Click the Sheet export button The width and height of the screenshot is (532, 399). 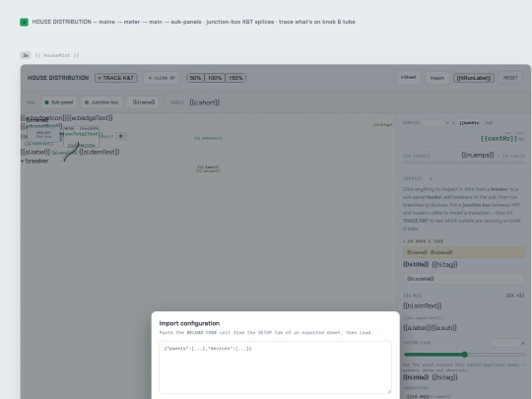409,78
